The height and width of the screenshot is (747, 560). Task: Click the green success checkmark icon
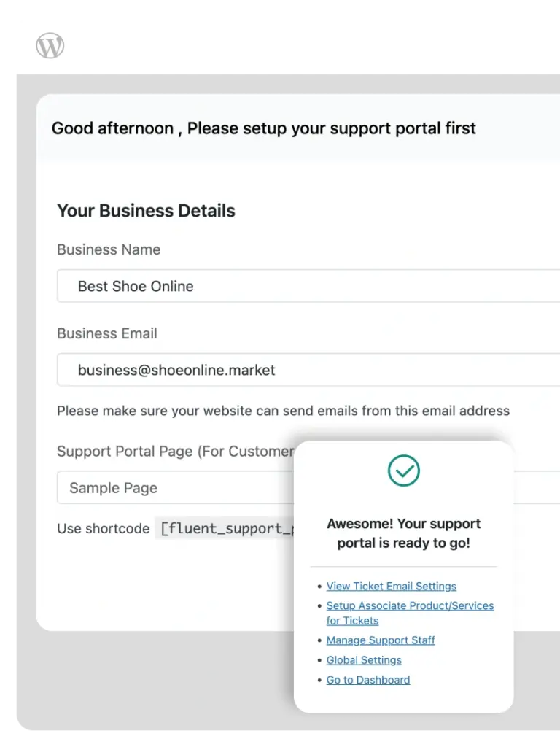(x=403, y=471)
